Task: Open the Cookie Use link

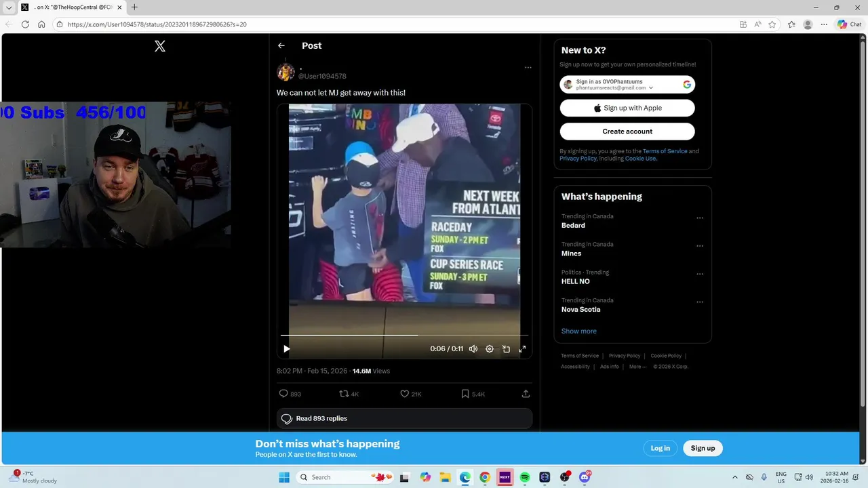Action: (640, 159)
